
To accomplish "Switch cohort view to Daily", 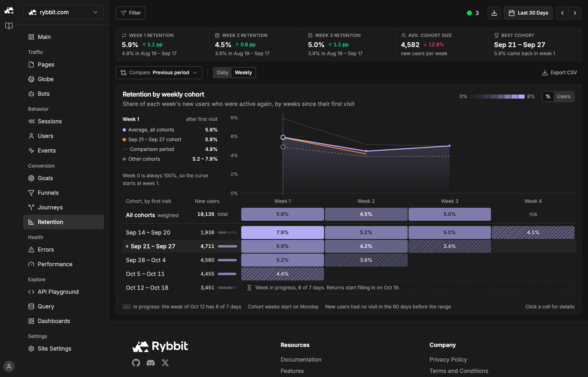I will [223, 73].
